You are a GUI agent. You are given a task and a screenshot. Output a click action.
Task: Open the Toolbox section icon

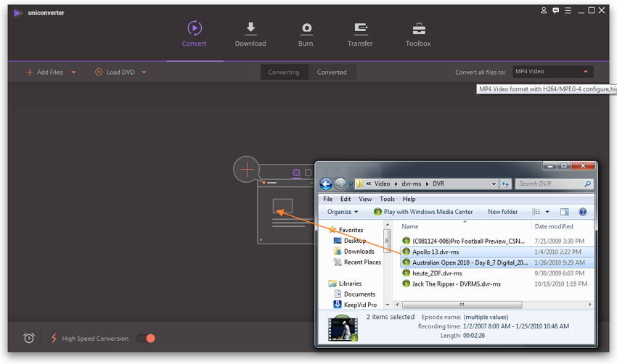point(419,29)
